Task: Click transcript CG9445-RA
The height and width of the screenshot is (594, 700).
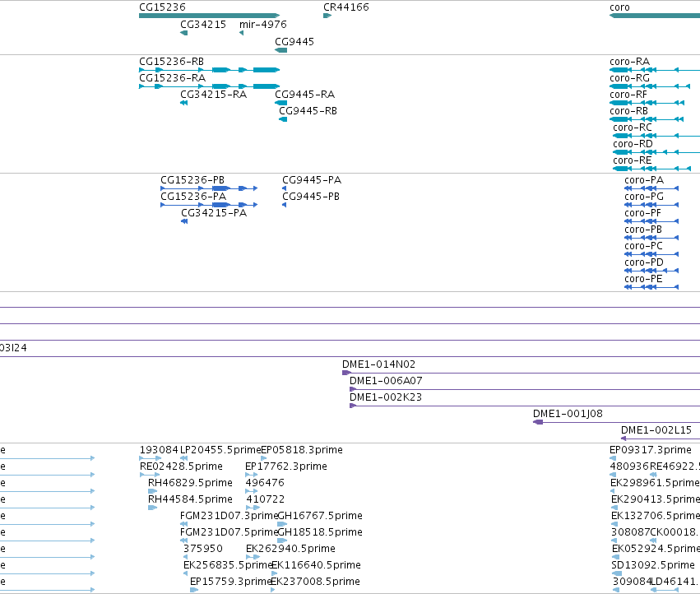Action: pos(280,103)
